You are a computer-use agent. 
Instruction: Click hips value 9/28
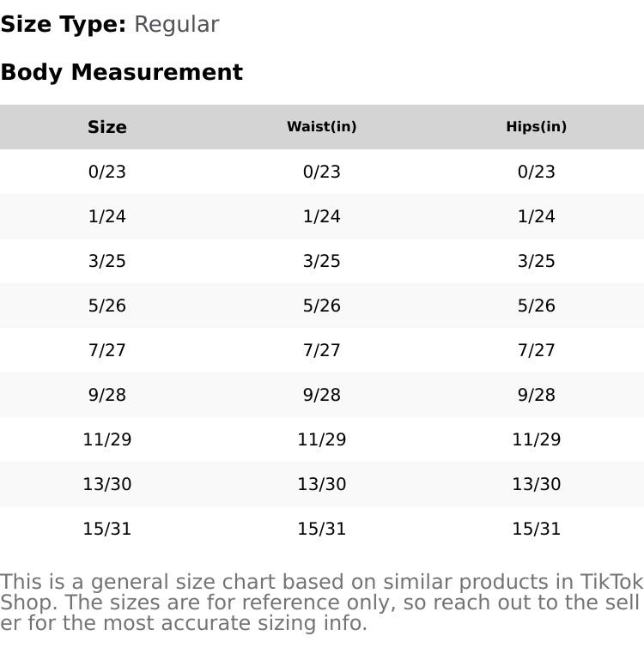coord(537,395)
